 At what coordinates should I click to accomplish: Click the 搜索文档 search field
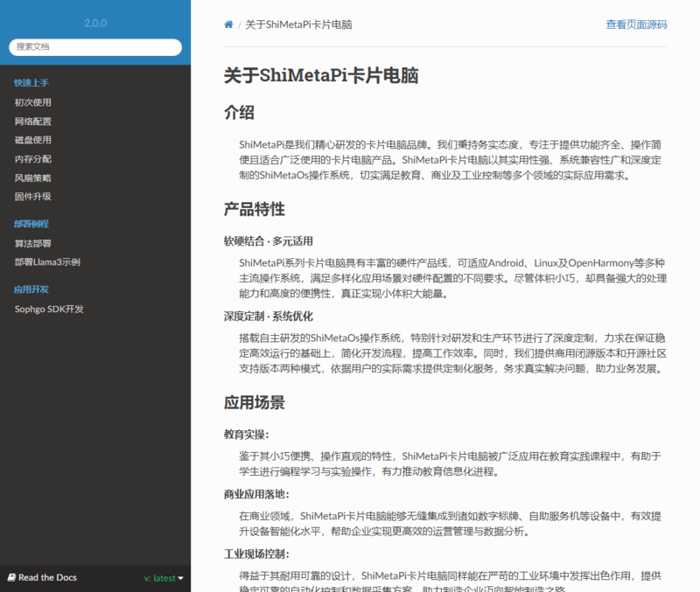tap(95, 47)
